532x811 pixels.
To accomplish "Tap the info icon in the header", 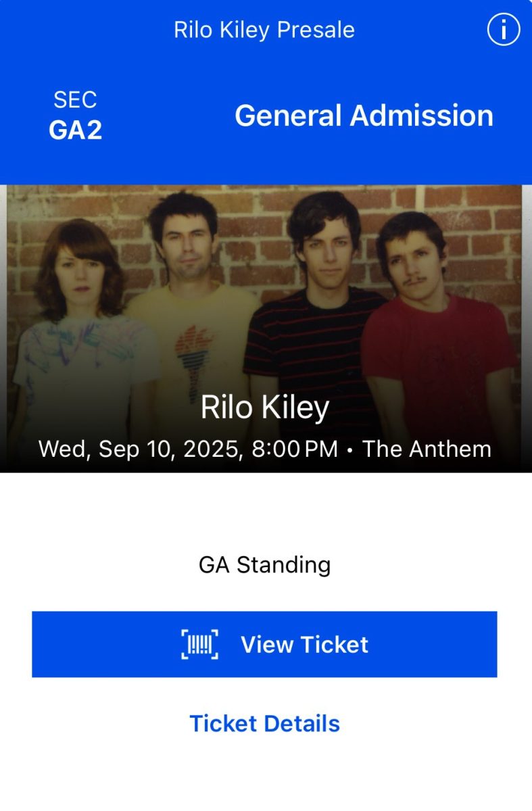I will tap(503, 30).
